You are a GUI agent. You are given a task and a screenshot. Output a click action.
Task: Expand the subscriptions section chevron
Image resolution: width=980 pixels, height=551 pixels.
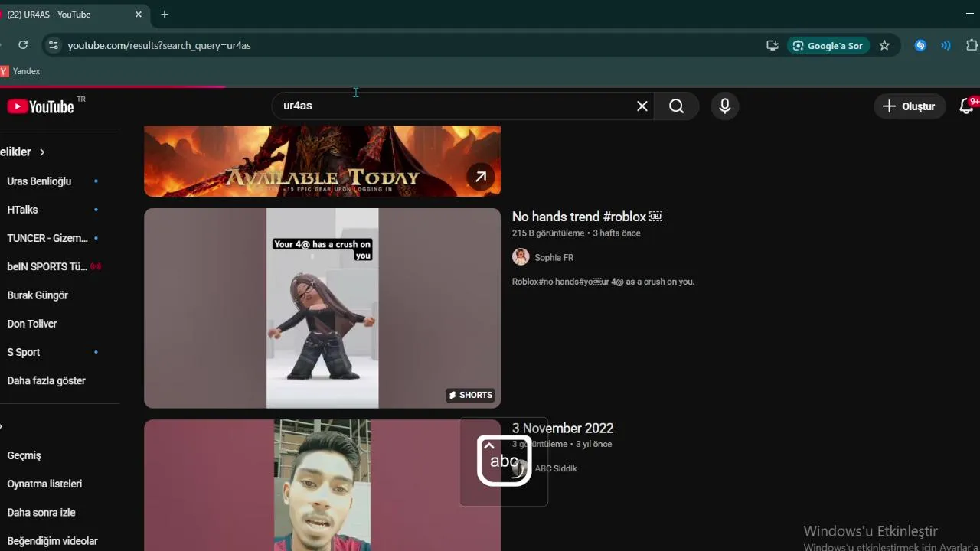tap(42, 152)
